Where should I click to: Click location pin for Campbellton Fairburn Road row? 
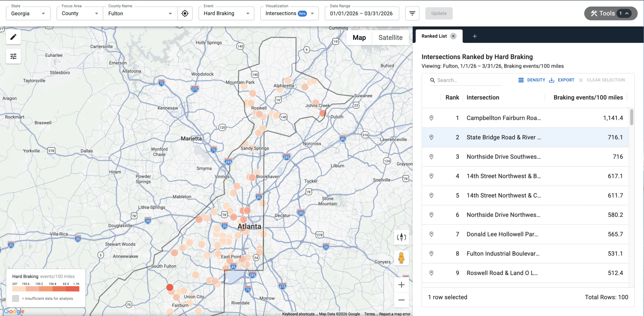coord(431,118)
